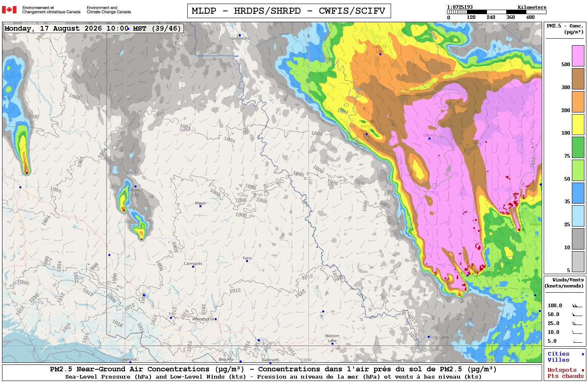Select the pink above-500 concentration swatch

[578, 56]
